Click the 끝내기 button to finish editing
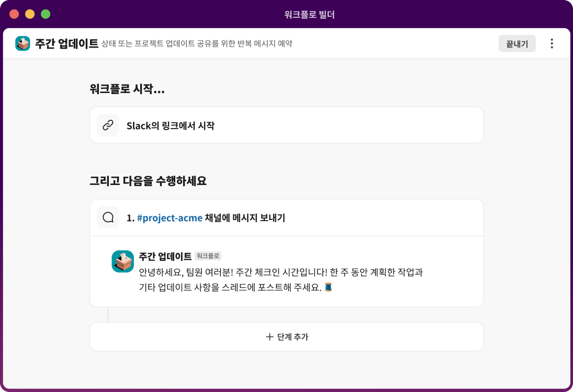This screenshot has width=573, height=392. point(516,43)
